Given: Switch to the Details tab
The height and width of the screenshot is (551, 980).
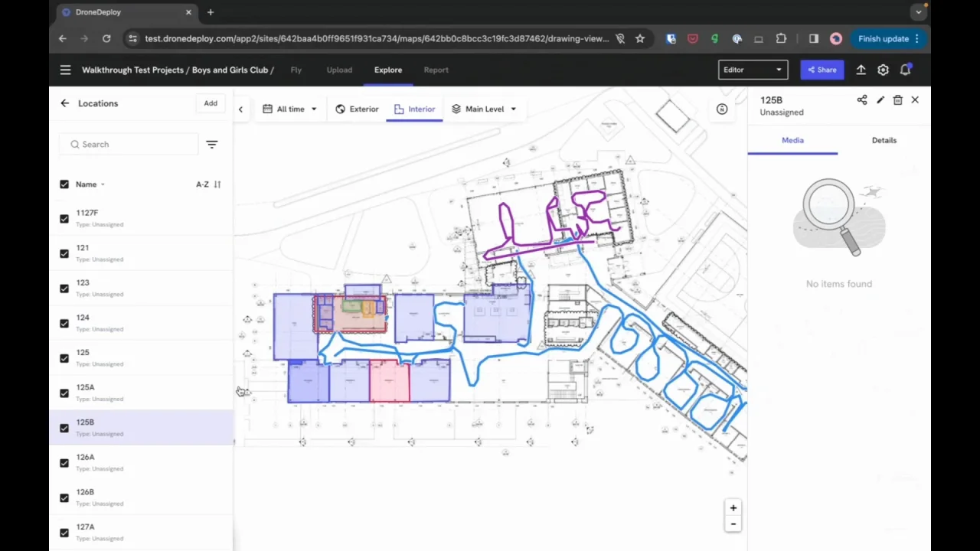Looking at the screenshot, I should [884, 140].
